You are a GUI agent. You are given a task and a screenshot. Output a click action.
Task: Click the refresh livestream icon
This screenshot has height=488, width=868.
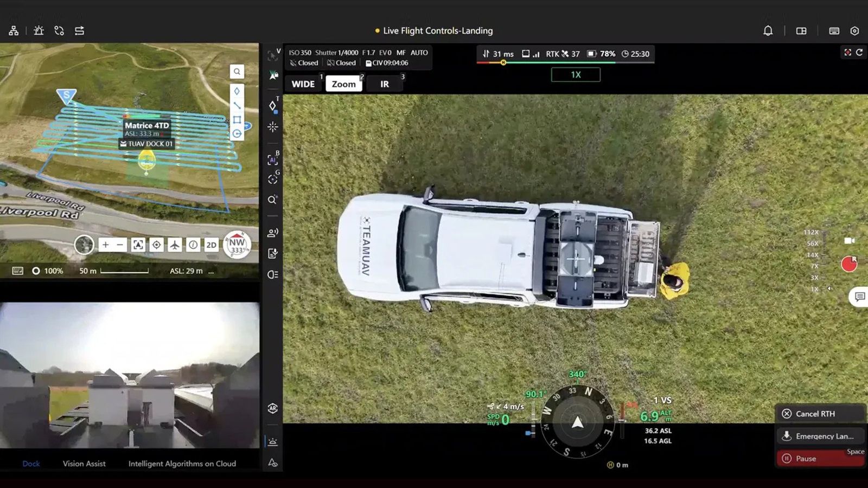tap(859, 53)
